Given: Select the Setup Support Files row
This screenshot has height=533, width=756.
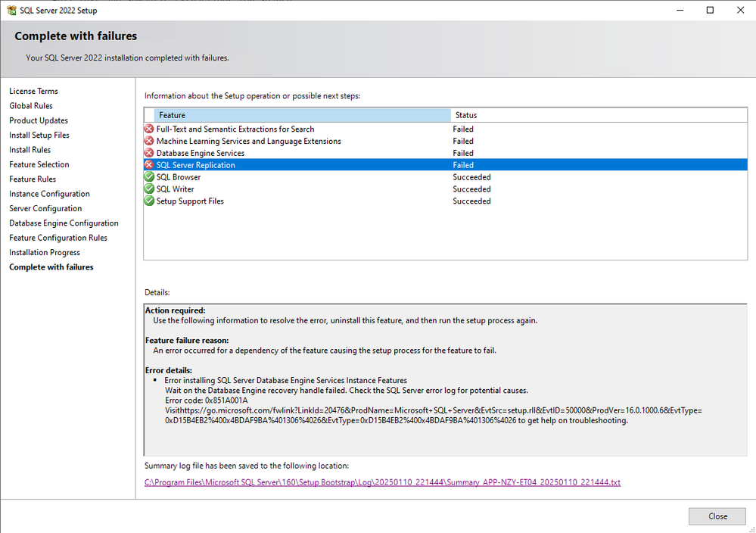Looking at the screenshot, I should tap(446, 201).
